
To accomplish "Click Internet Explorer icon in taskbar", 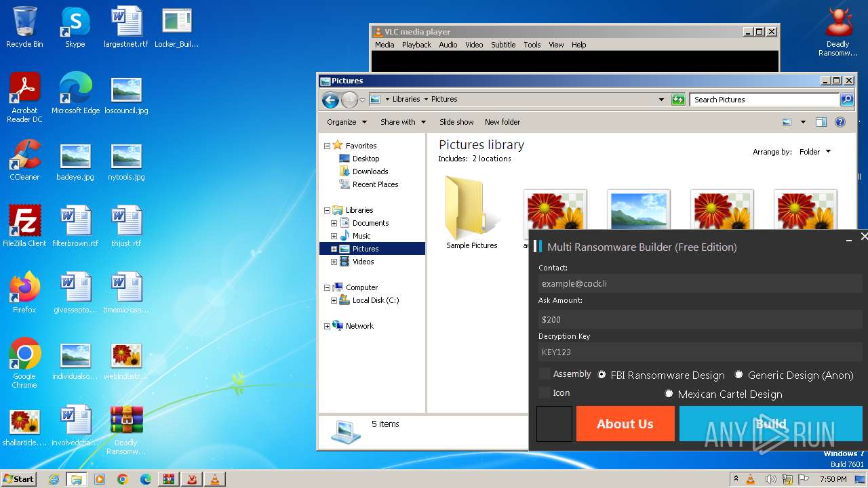I will pos(54,479).
